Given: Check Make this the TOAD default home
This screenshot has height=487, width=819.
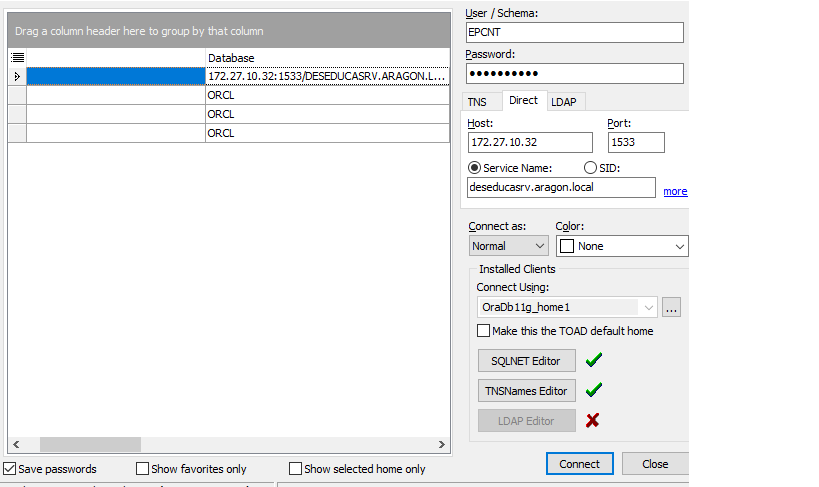Looking at the screenshot, I should tap(484, 331).
